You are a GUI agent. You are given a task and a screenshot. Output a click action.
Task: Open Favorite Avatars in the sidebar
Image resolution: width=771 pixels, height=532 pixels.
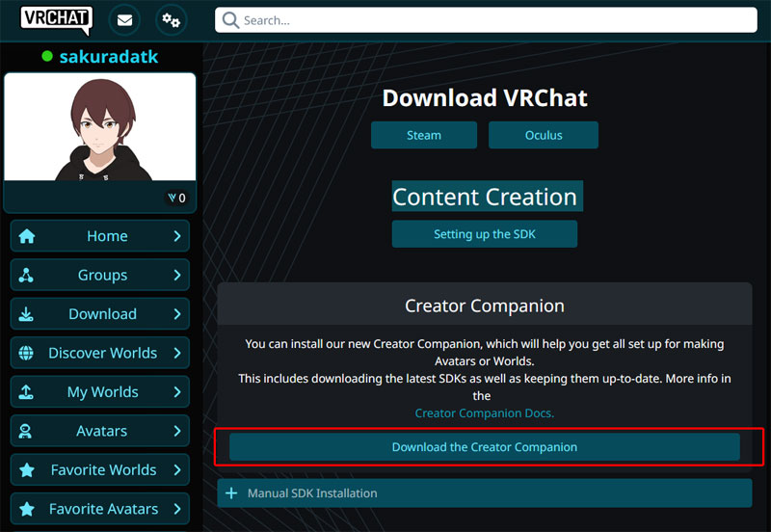[100, 509]
